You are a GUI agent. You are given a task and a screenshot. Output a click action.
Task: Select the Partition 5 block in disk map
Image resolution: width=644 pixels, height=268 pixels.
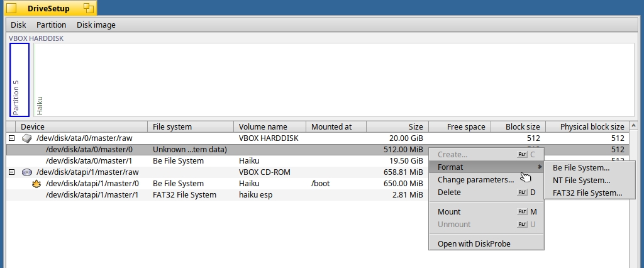[x=19, y=80]
